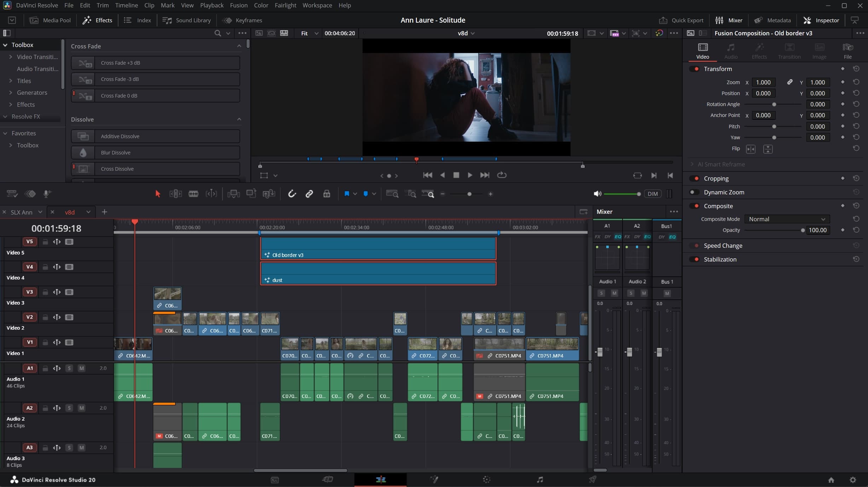
Task: Open the Media page icon
Action: 274,480
